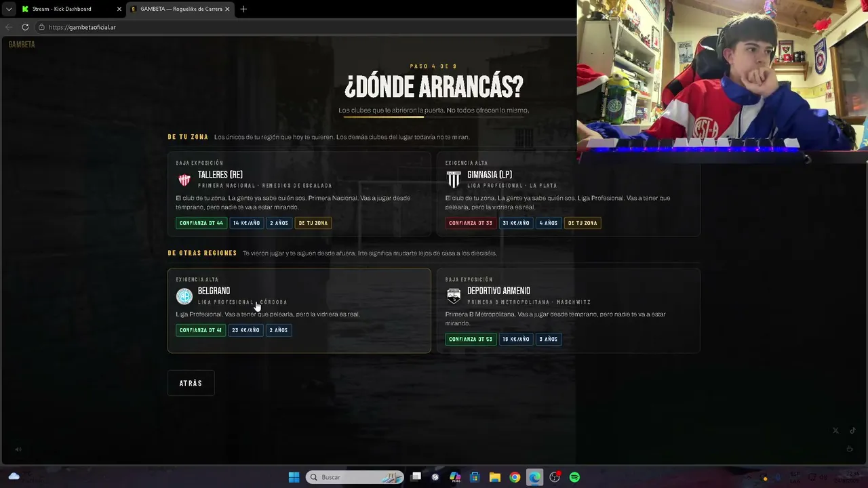Image resolution: width=868 pixels, height=488 pixels.
Task: Open Microsoft Store from the taskbar
Action: point(475,477)
